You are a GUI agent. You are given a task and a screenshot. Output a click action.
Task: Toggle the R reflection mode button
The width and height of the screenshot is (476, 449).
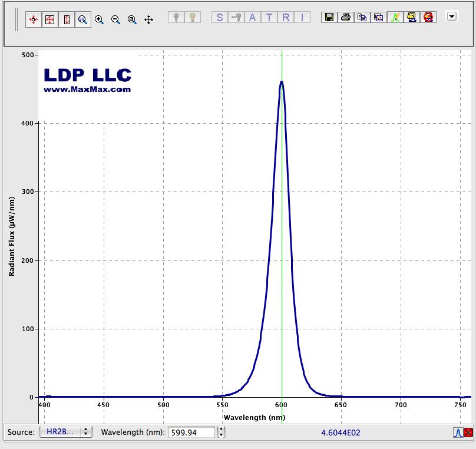click(286, 17)
